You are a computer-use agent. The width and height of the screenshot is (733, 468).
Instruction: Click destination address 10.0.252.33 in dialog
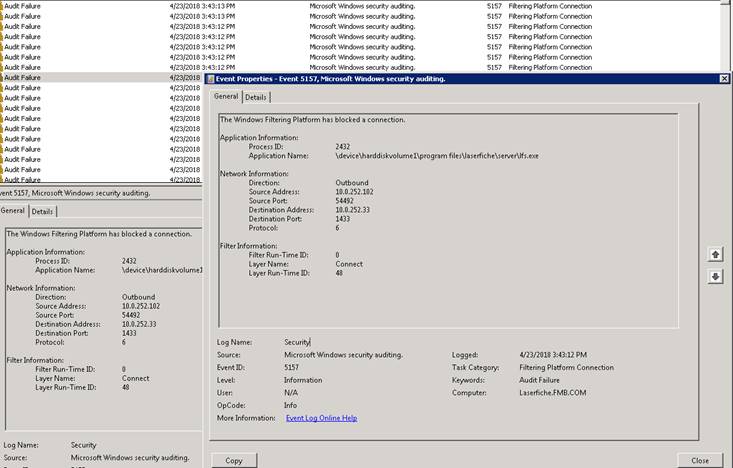point(355,209)
